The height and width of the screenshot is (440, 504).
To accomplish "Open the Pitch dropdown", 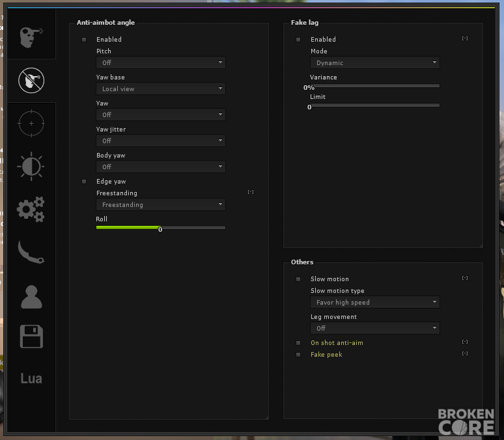I will pyautogui.click(x=161, y=62).
